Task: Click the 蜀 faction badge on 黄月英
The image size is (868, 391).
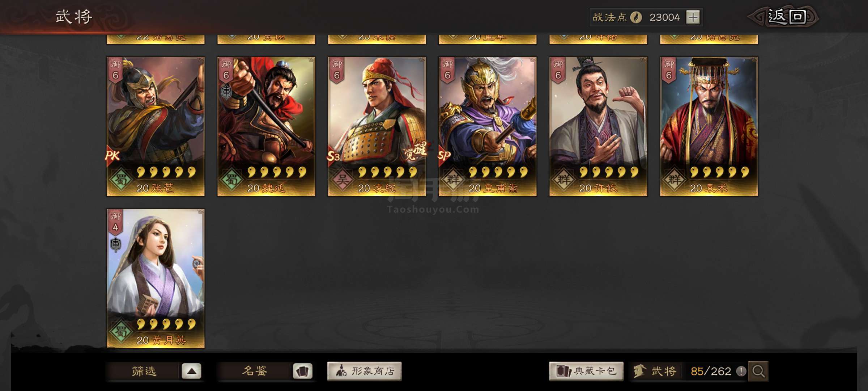Action: click(x=121, y=331)
